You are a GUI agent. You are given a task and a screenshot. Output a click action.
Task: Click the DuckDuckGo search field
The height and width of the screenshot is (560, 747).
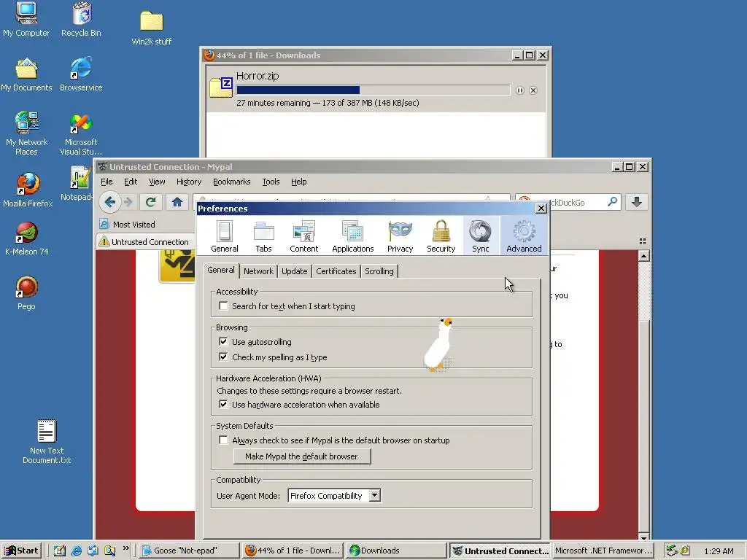pos(567,203)
